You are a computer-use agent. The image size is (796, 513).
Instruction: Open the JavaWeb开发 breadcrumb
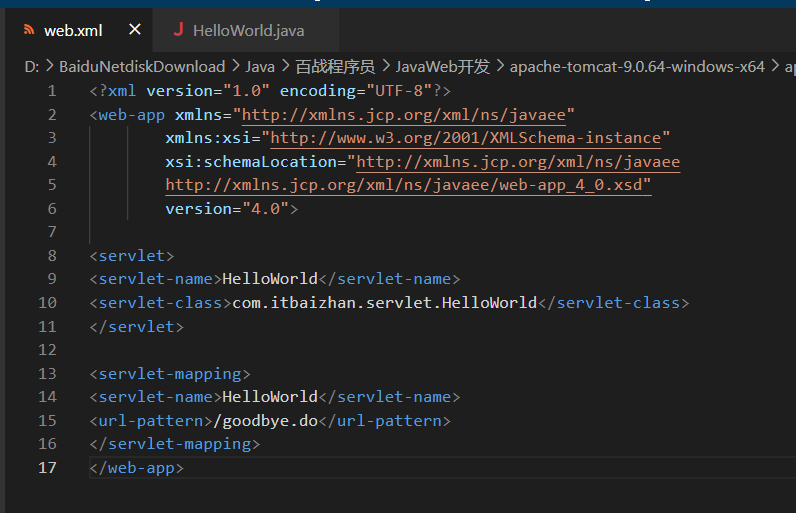tap(443, 66)
